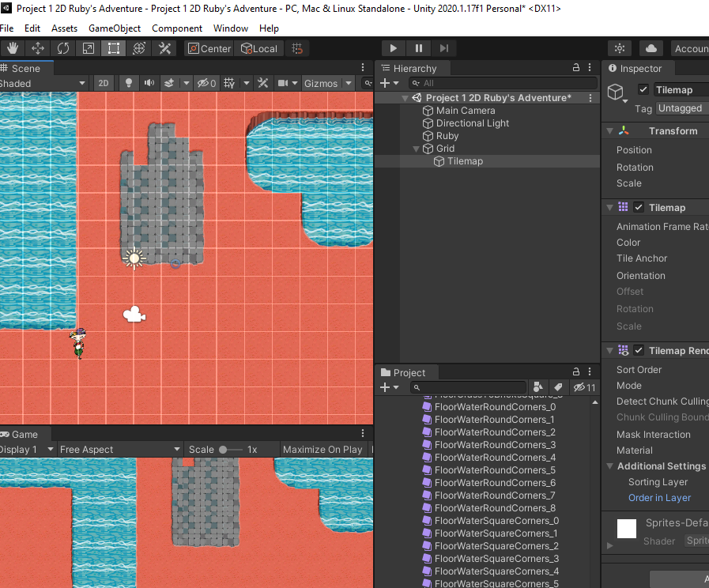Screen dimensions: 709x588
Task: Select the Hand tool
Action: click(x=12, y=48)
